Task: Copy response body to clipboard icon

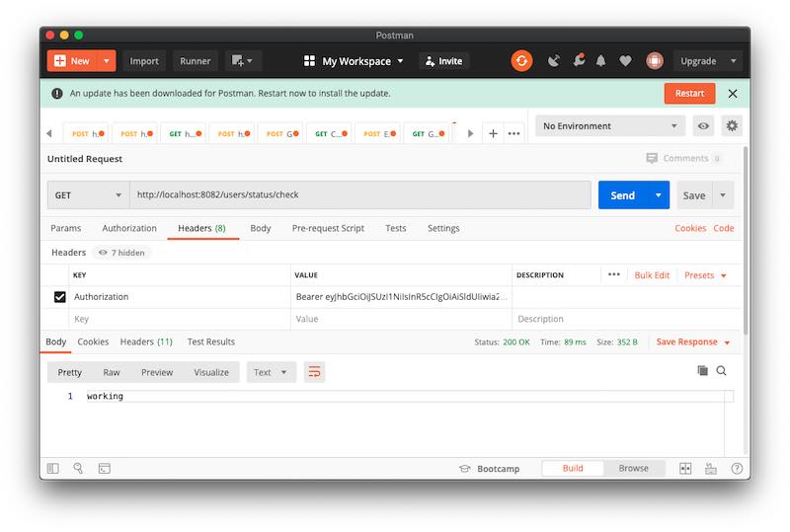Action: coord(702,371)
